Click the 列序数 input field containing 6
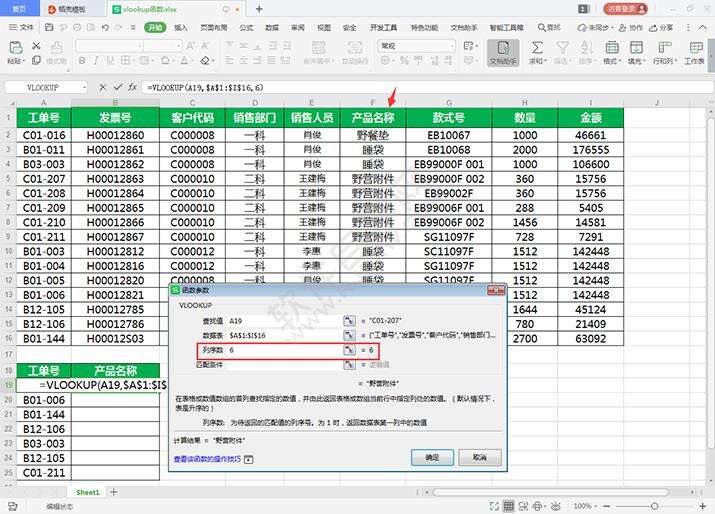The height and width of the screenshot is (514, 715). [x=284, y=350]
